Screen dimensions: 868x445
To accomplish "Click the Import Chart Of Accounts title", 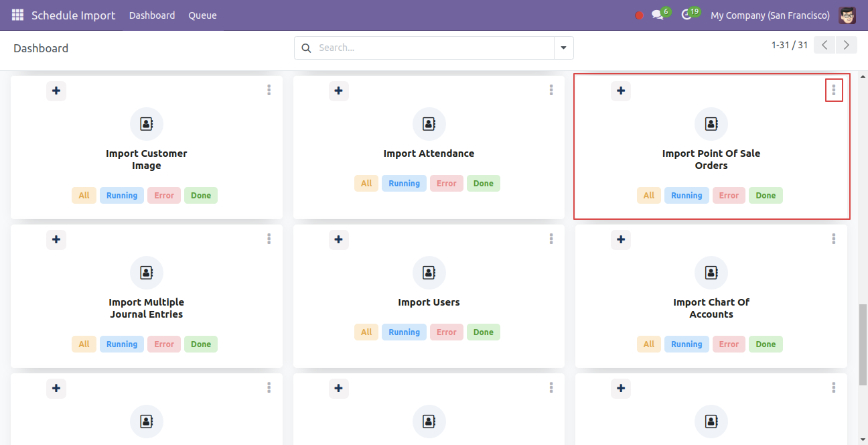I will coord(711,308).
